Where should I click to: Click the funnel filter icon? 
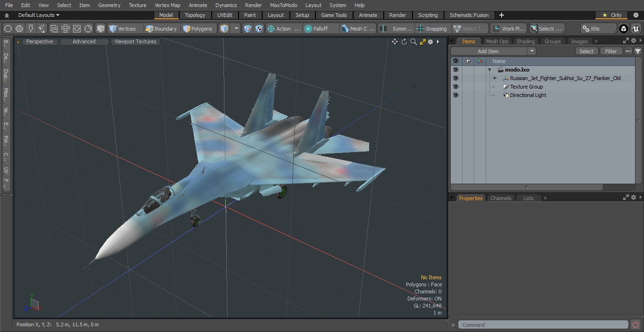point(637,51)
